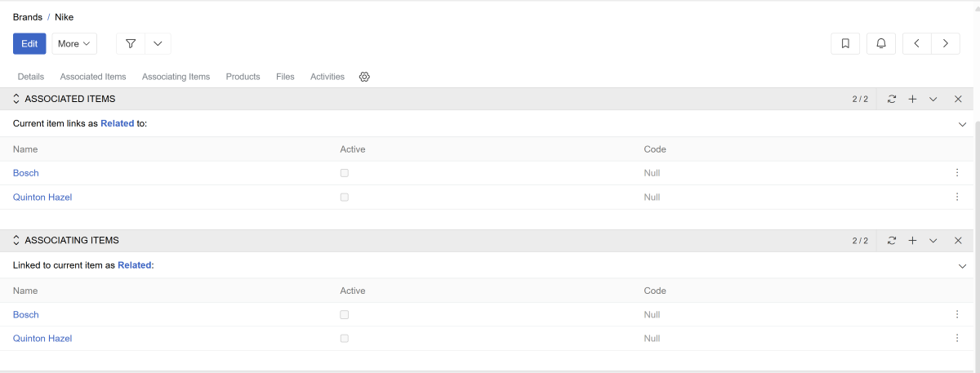This screenshot has height=373, width=980.
Task: Go to previous record arrow
Action: tap(917, 43)
